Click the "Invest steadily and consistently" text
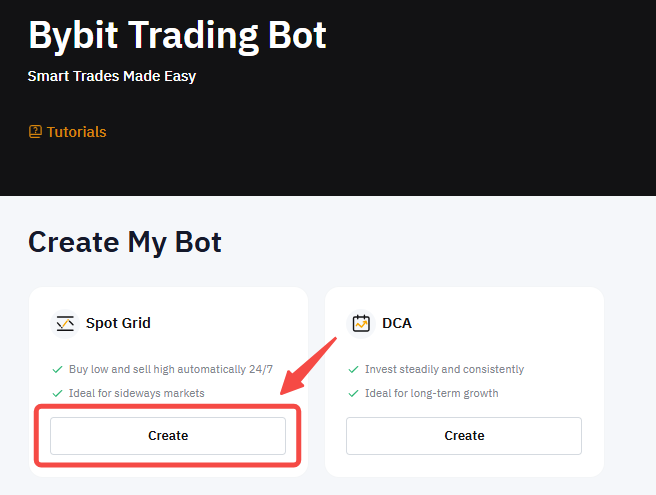 tap(444, 369)
